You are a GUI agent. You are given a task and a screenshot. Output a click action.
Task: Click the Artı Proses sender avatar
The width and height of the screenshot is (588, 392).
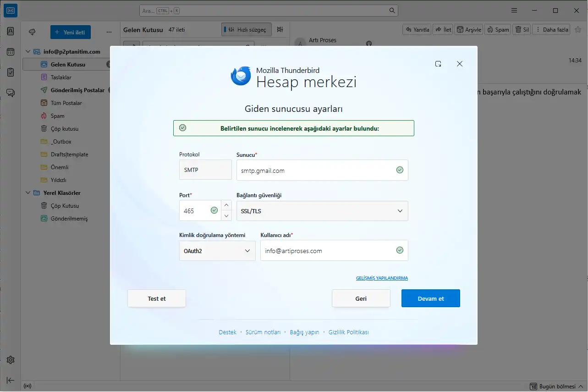(x=300, y=44)
